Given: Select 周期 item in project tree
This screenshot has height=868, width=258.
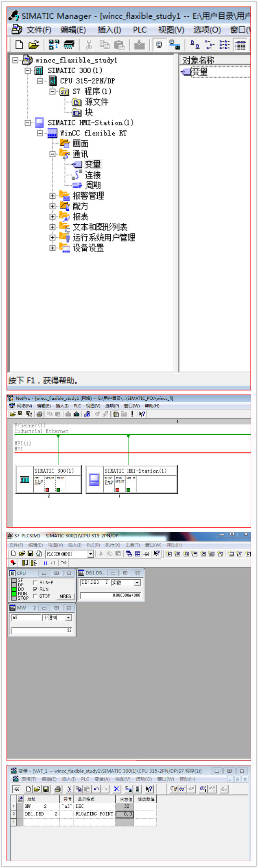Looking at the screenshot, I should 92,185.
